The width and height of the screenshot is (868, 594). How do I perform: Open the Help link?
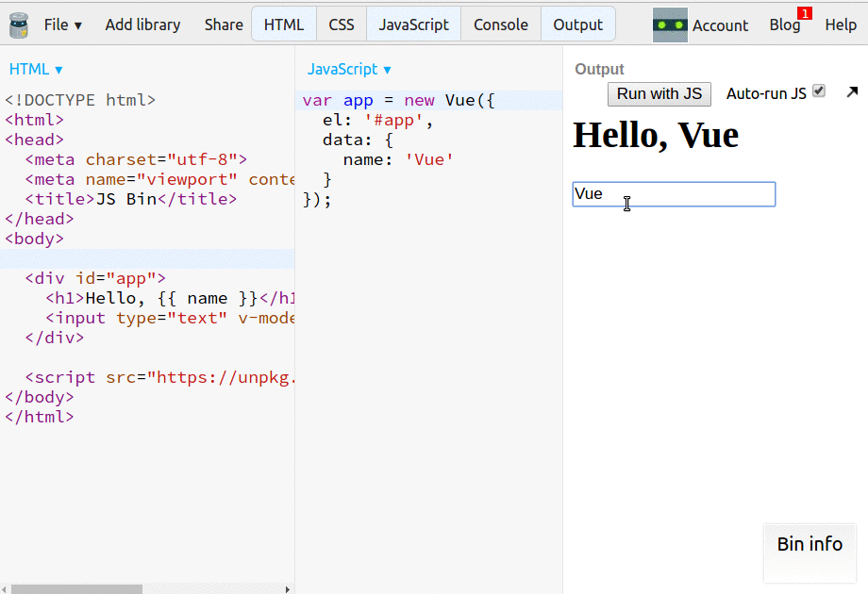tap(841, 25)
